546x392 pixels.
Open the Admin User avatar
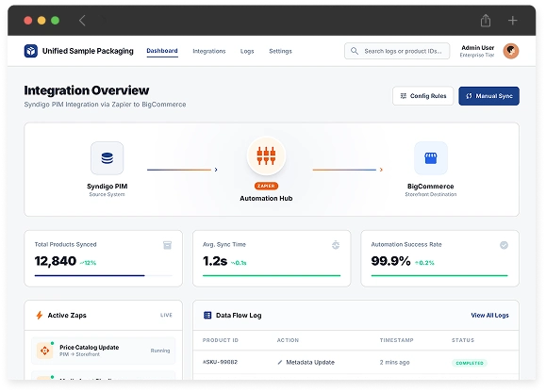[511, 51]
